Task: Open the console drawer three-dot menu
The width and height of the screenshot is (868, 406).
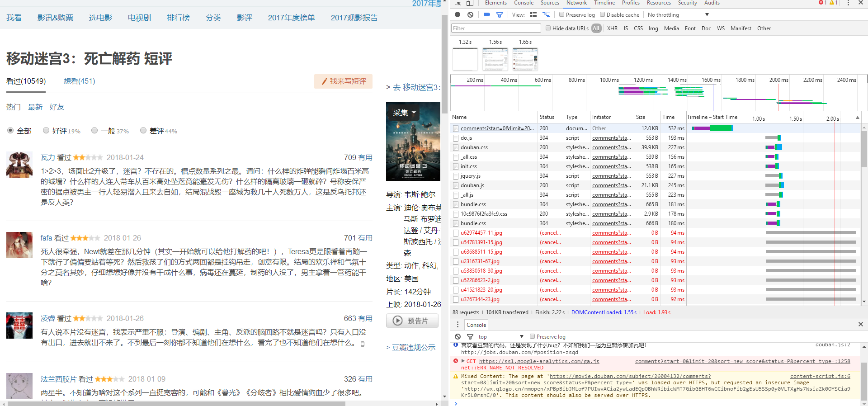Action: pos(458,325)
